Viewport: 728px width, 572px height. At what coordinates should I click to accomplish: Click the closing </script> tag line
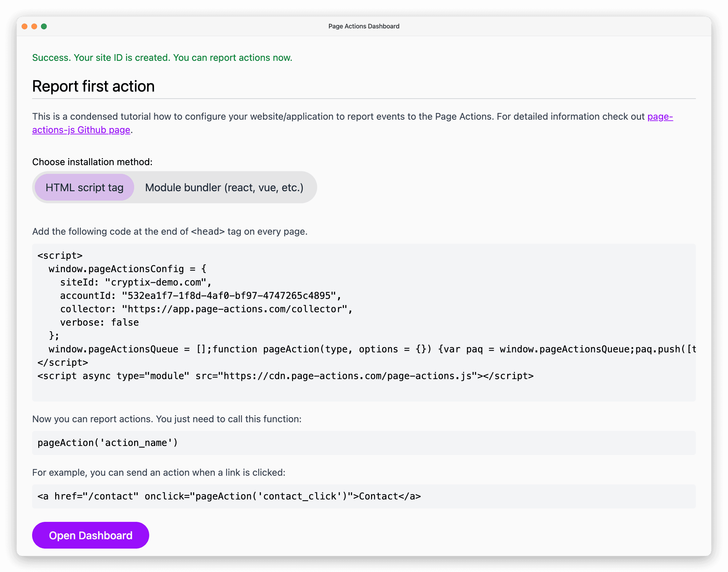(63, 363)
